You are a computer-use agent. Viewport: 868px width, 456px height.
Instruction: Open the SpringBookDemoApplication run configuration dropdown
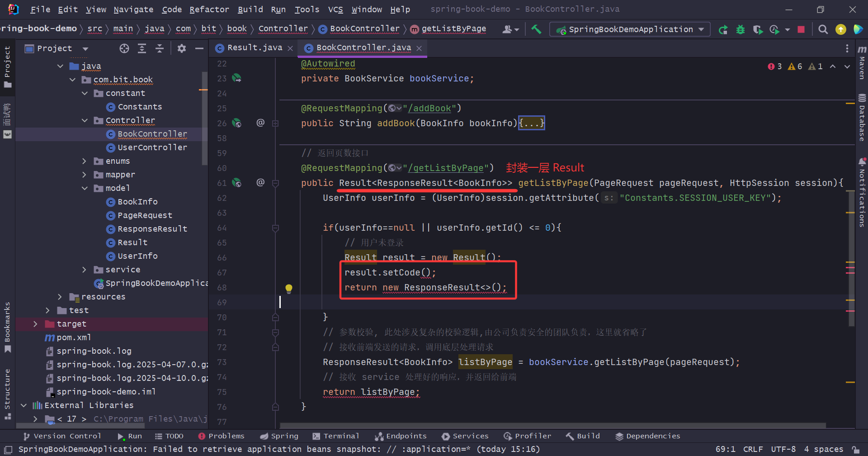point(630,29)
